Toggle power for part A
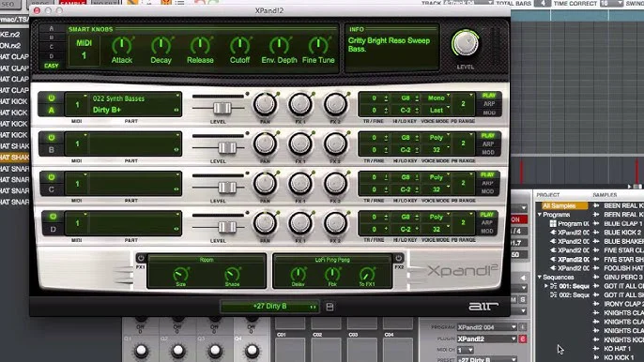 tap(52, 98)
